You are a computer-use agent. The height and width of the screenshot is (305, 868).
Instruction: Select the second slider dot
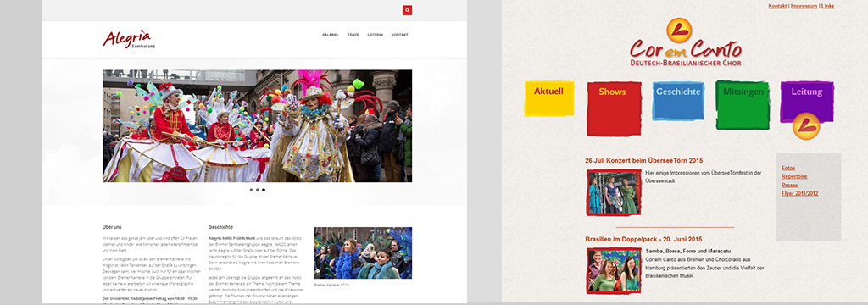258,190
